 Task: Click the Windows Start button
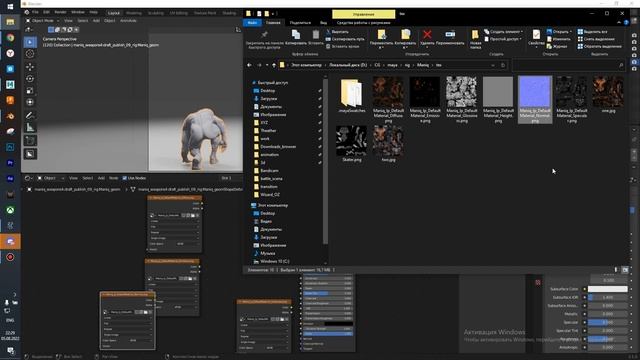coord(10,7)
